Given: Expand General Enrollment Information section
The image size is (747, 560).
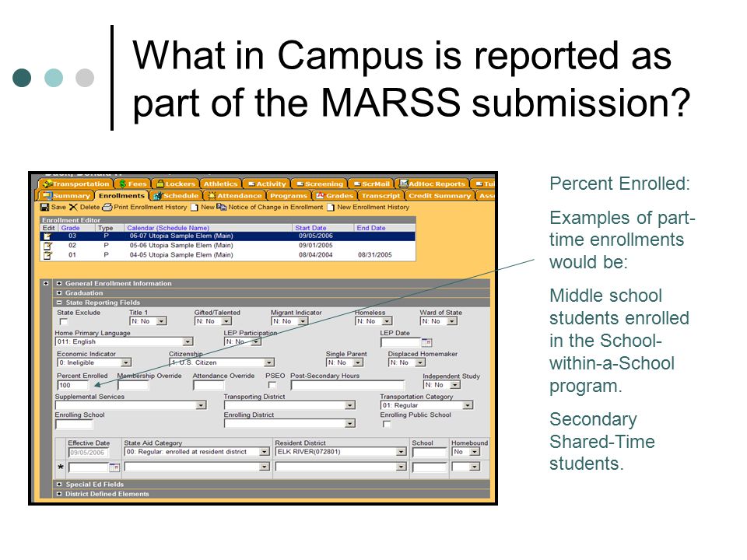Looking at the screenshot, I should 59,283.
